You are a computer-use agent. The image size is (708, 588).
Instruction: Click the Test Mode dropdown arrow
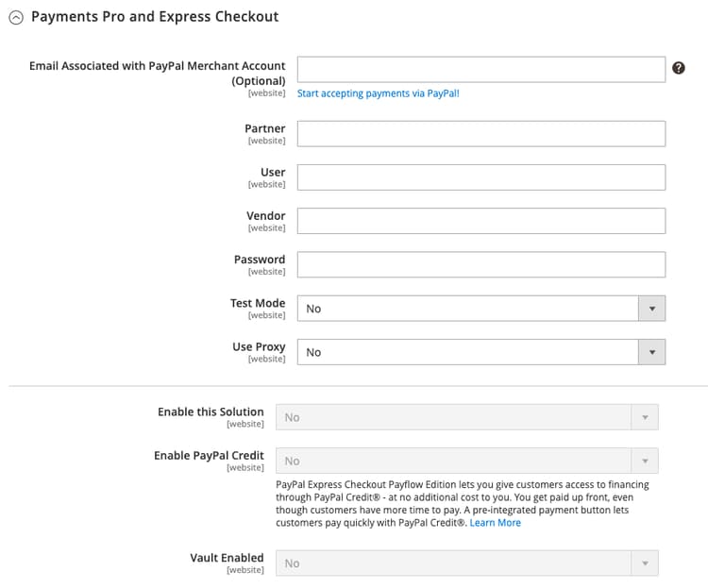651,309
